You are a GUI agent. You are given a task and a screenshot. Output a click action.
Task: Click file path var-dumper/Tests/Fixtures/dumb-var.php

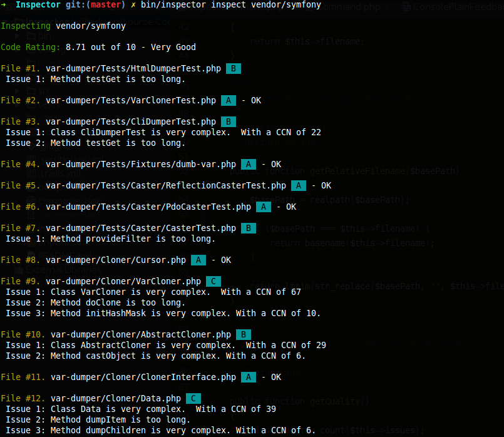(x=141, y=164)
